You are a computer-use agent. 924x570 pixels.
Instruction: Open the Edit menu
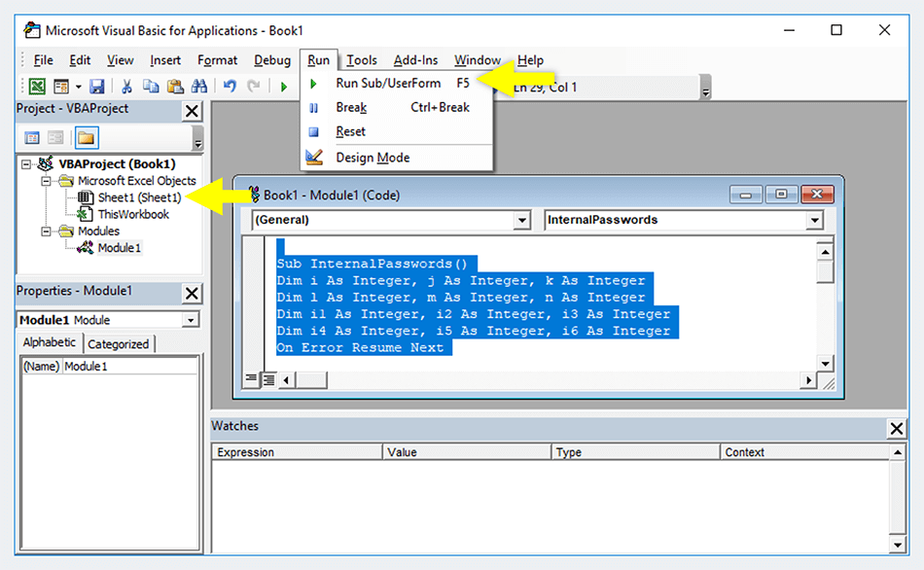[80, 60]
